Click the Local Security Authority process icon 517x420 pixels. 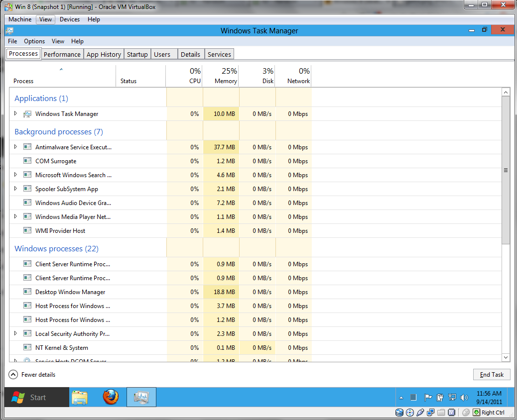[27, 333]
